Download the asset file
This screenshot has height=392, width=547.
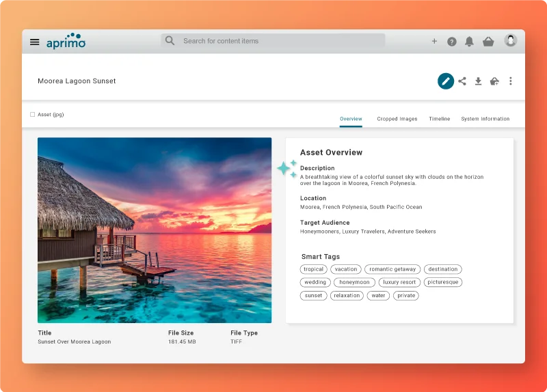(478, 81)
